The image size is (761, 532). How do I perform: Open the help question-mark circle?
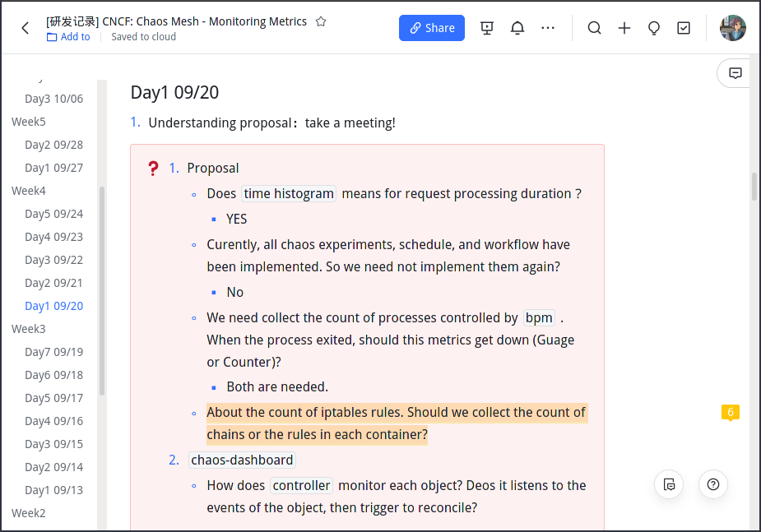pyautogui.click(x=712, y=484)
